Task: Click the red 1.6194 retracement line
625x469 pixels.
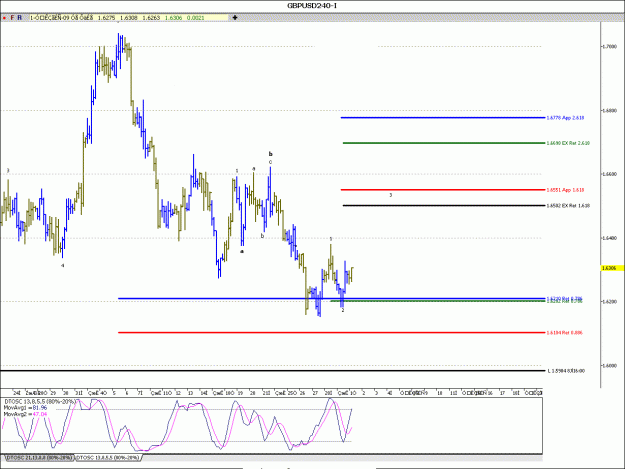Action: (x=331, y=332)
